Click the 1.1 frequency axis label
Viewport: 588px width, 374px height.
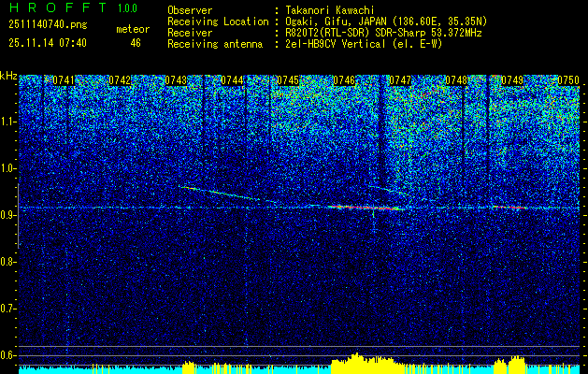tap(7, 122)
